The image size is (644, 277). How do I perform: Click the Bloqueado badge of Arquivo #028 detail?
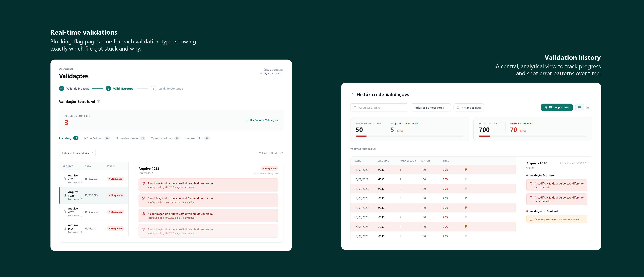(x=269, y=168)
